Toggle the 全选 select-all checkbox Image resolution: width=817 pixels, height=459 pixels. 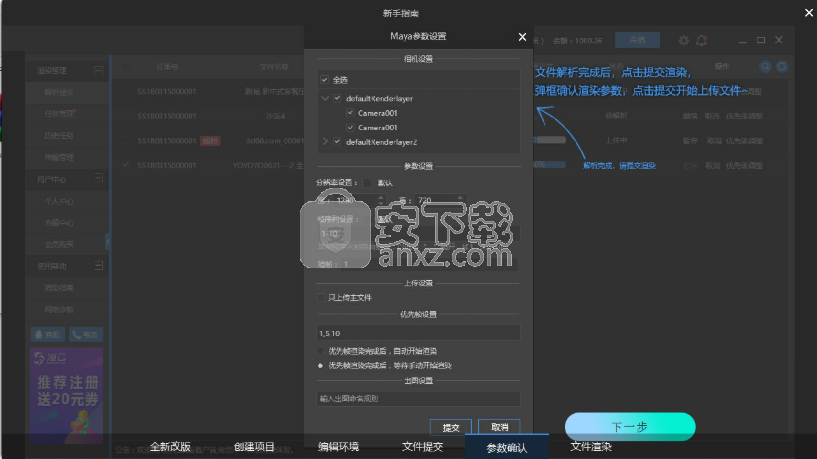pos(325,80)
